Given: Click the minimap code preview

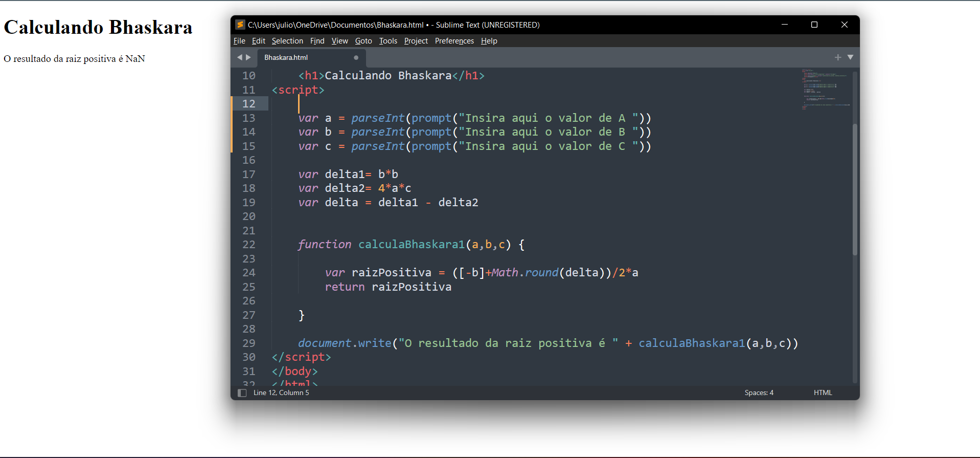Looking at the screenshot, I should (825, 90).
